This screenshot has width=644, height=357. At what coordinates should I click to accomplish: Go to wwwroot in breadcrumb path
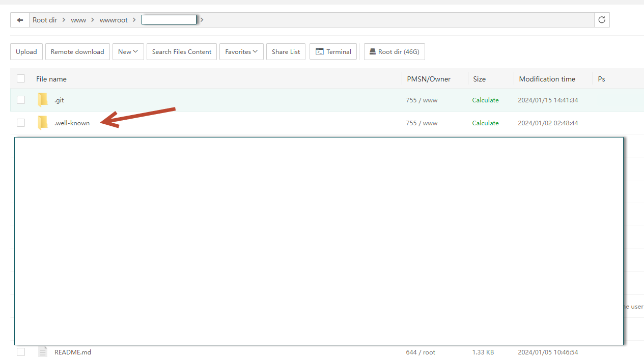click(114, 20)
